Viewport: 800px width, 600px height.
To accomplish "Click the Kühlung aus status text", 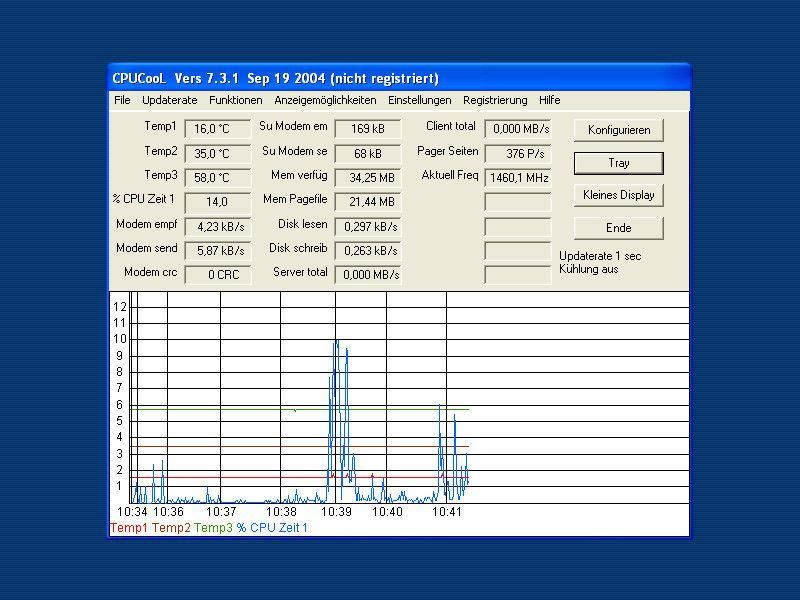I will [x=588, y=269].
